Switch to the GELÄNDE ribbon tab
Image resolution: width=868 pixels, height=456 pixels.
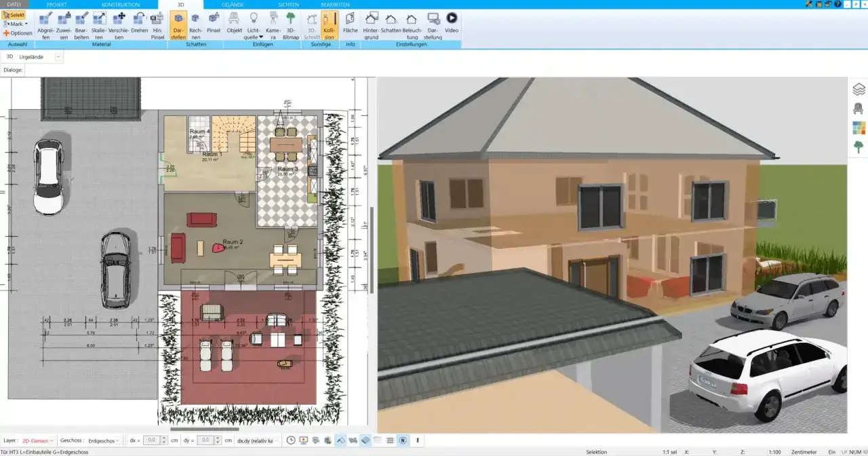coord(233,4)
